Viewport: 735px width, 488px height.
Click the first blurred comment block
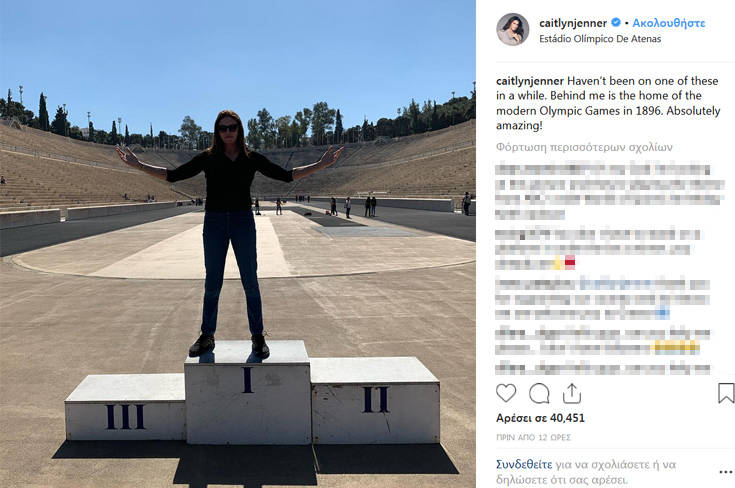tap(609, 191)
